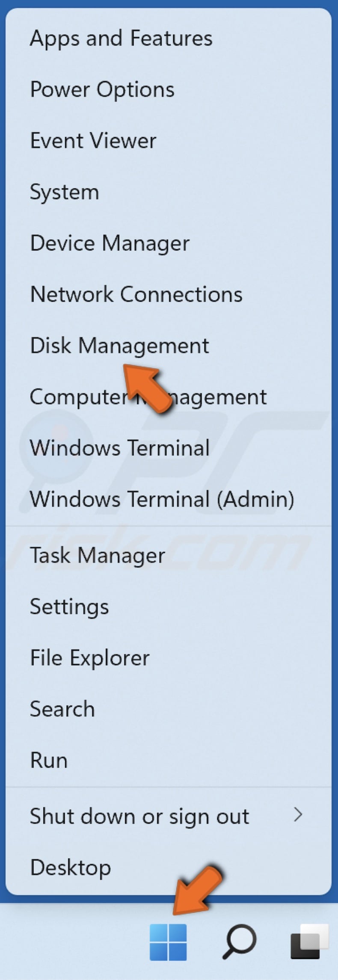Open the System menu entry

click(x=64, y=192)
